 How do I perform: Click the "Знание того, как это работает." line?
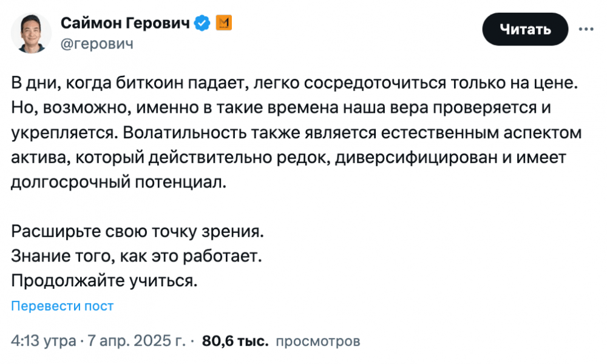(x=136, y=256)
